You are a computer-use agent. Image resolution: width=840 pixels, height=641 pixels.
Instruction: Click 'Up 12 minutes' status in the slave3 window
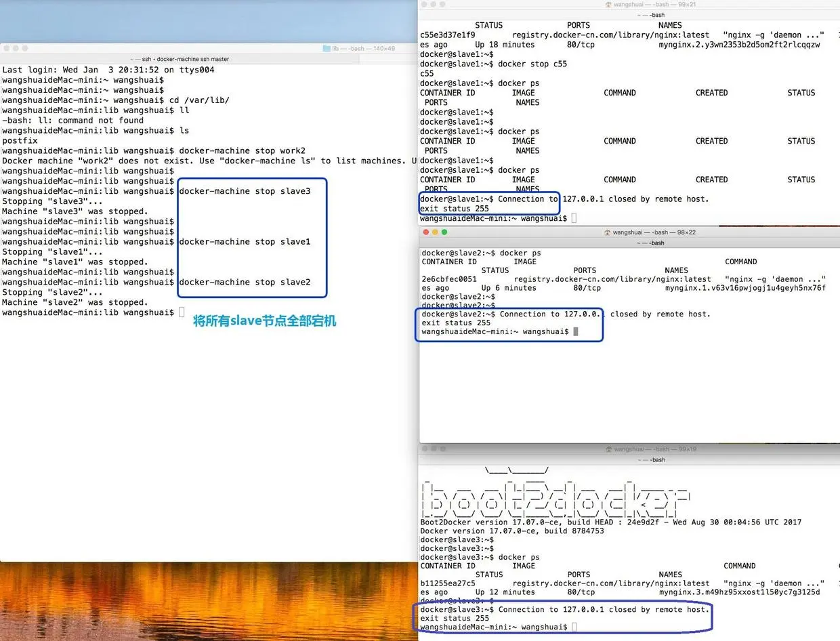(505, 592)
